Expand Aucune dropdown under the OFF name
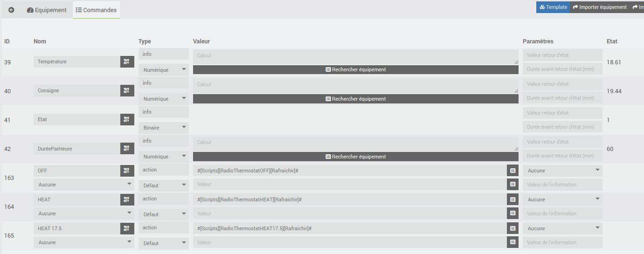Image resolution: width=644 pixels, height=254 pixels. pyautogui.click(x=84, y=185)
